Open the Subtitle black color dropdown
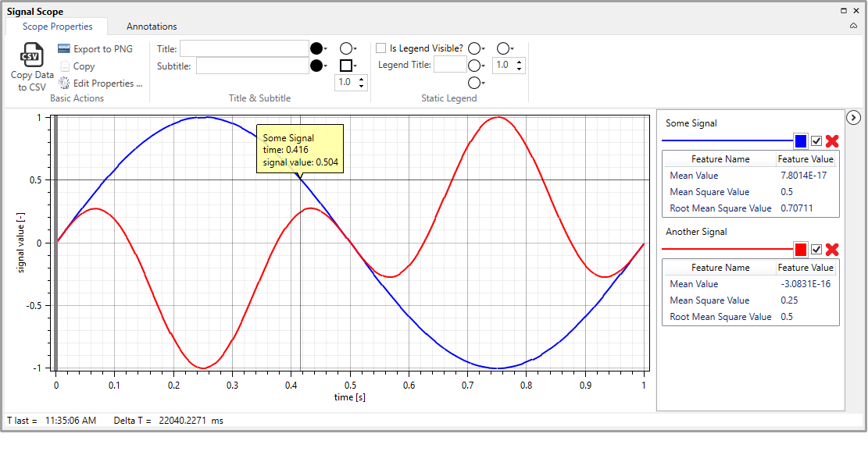 pyautogui.click(x=319, y=66)
